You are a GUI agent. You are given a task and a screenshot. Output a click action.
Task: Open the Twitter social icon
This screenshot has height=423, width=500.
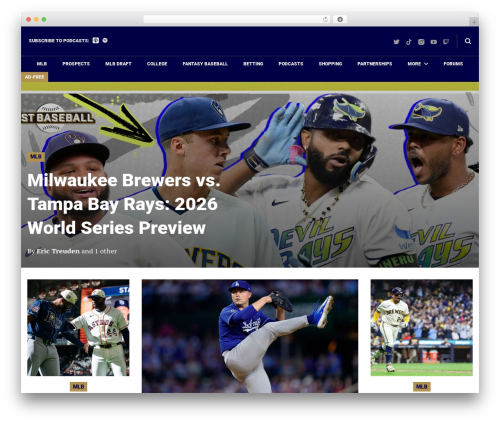click(x=396, y=42)
